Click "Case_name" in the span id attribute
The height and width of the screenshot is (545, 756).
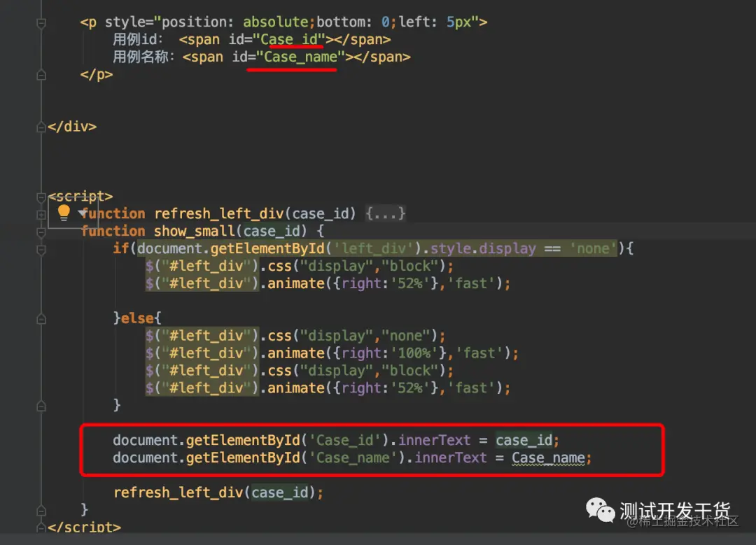coord(300,57)
